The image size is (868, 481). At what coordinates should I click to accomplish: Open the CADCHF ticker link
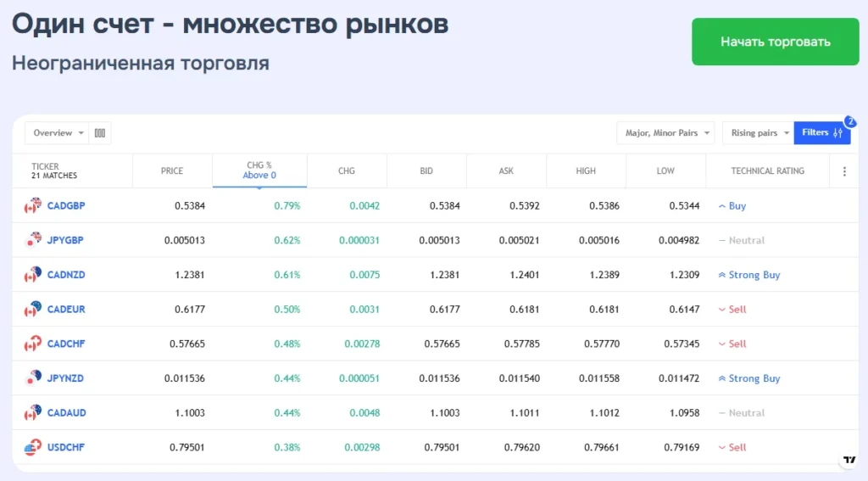pos(66,344)
